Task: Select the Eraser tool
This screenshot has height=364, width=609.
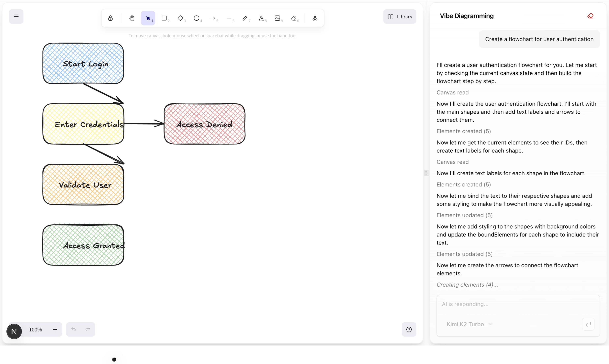Action: coord(294,18)
